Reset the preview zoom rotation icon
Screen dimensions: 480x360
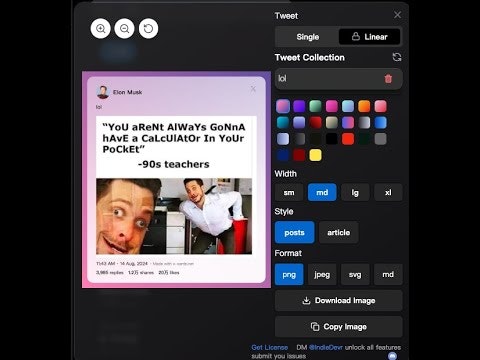(x=148, y=29)
